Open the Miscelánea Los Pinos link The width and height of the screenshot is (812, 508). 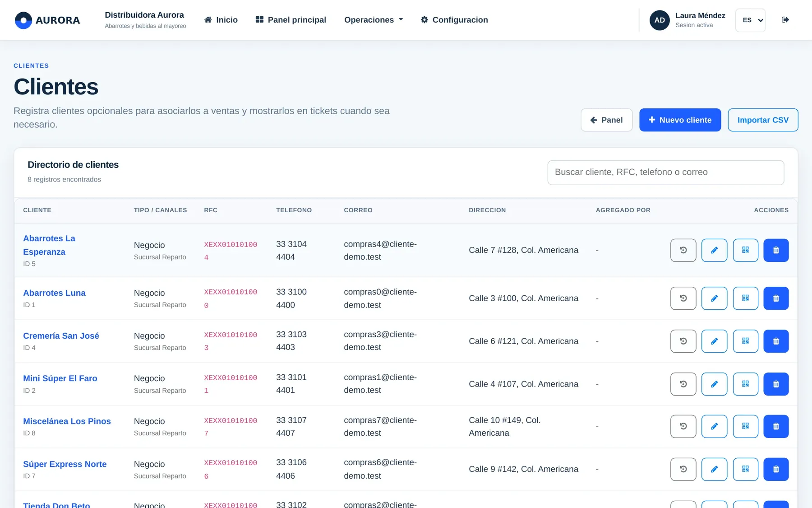(67, 421)
